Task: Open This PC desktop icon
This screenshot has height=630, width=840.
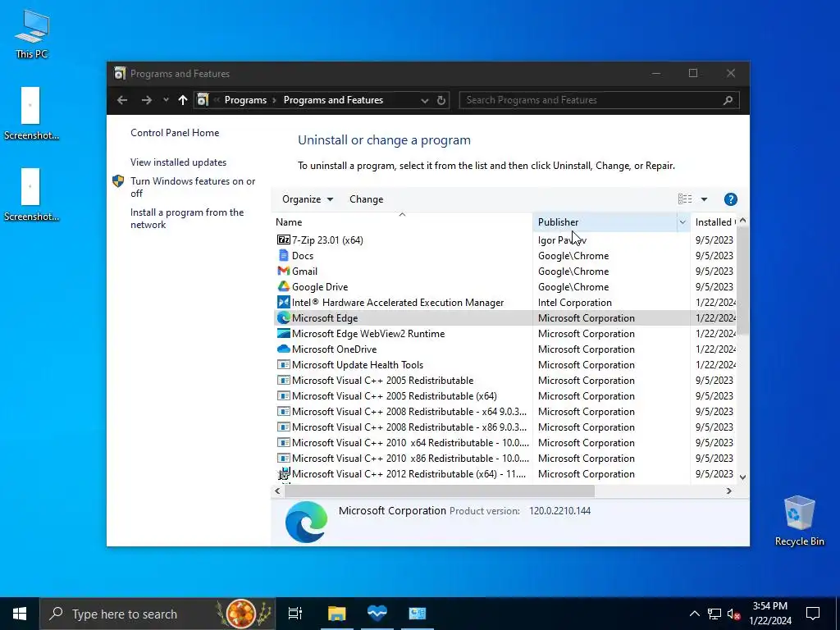Action: tap(32, 34)
